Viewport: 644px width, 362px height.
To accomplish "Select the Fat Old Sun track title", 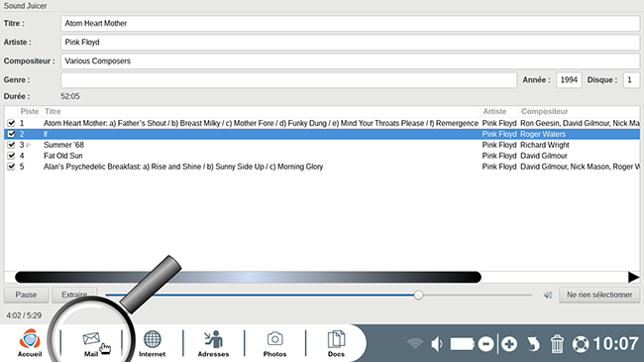I will point(62,156).
